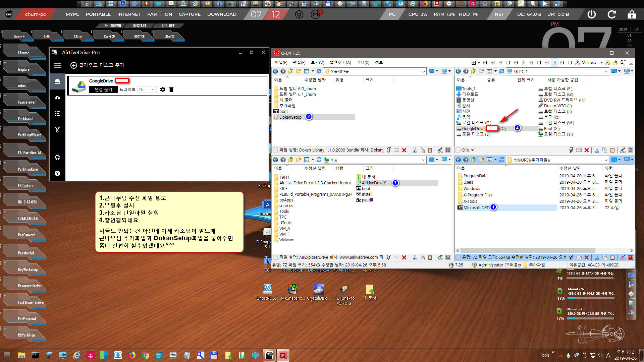Open Q-Dir 편집(E) menu
This screenshot has height=362, width=644.
[x=299, y=63]
